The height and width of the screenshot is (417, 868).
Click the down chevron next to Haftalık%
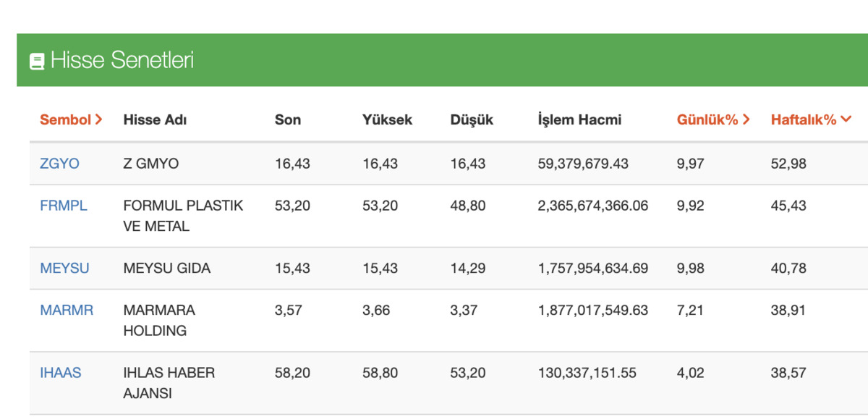pos(846,119)
